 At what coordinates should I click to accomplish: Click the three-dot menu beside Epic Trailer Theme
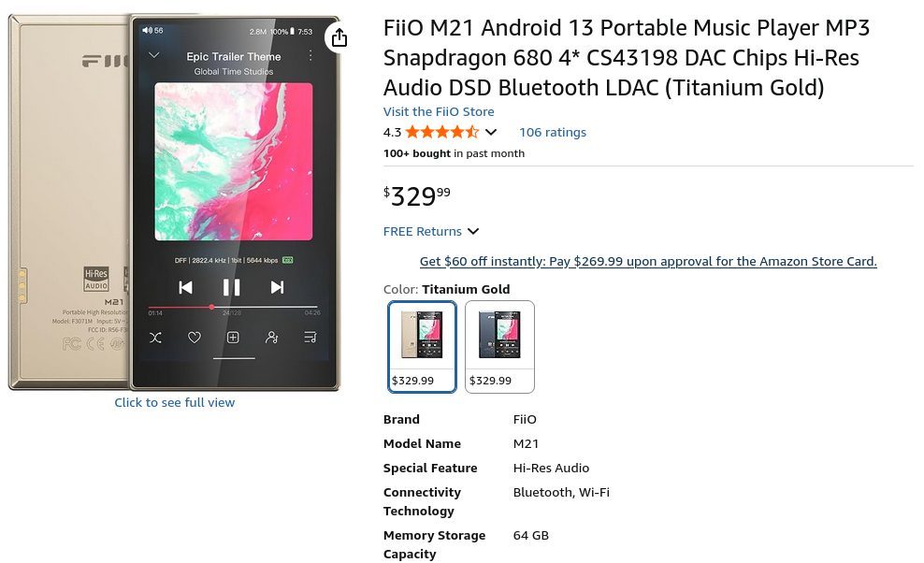tap(310, 55)
